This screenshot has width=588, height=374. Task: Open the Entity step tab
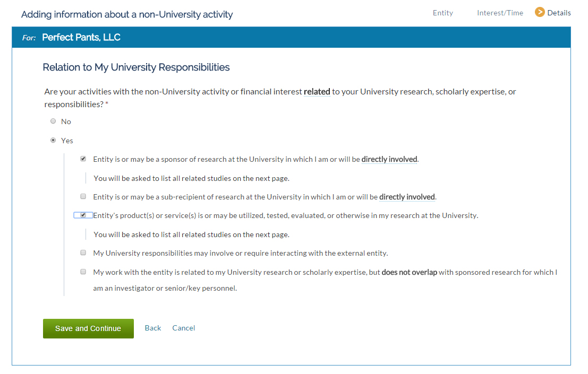pyautogui.click(x=443, y=13)
